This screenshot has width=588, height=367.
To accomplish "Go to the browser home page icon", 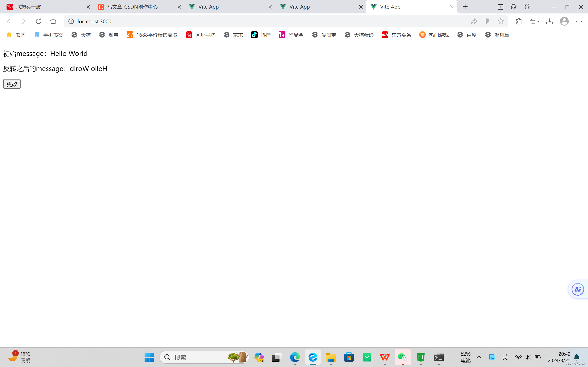I will coord(53,21).
